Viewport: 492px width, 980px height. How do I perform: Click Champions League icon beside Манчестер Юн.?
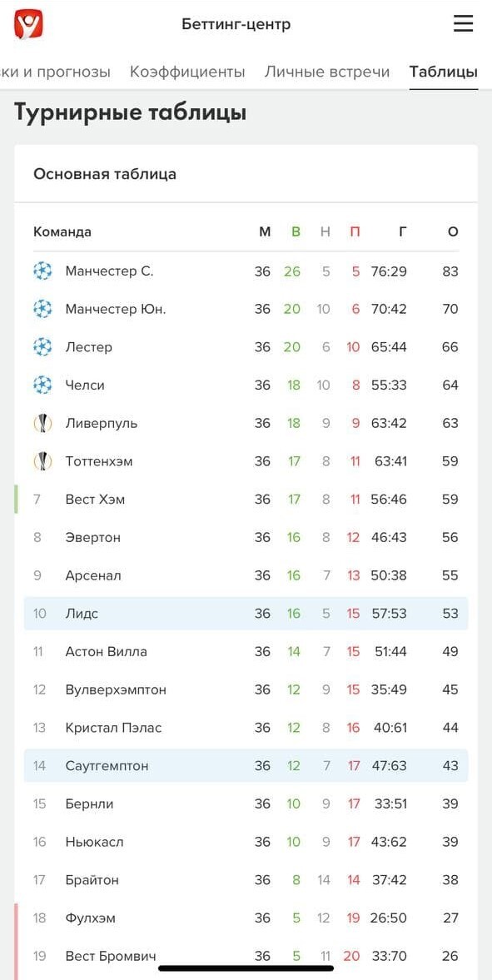42,309
